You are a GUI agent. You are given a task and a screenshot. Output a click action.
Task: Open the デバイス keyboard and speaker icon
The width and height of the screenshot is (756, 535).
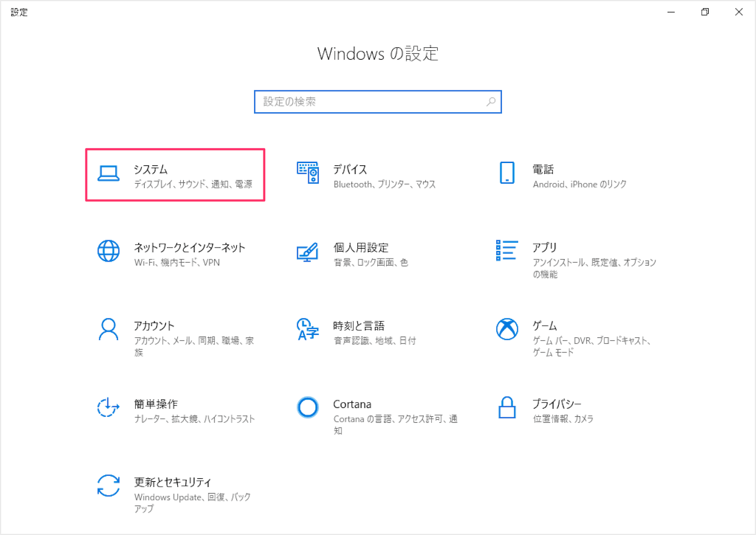(x=308, y=173)
